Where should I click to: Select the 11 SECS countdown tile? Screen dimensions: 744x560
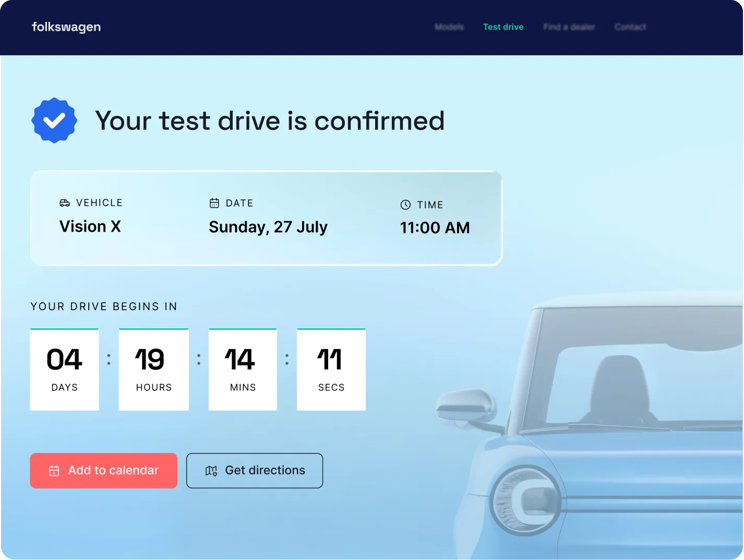point(331,370)
